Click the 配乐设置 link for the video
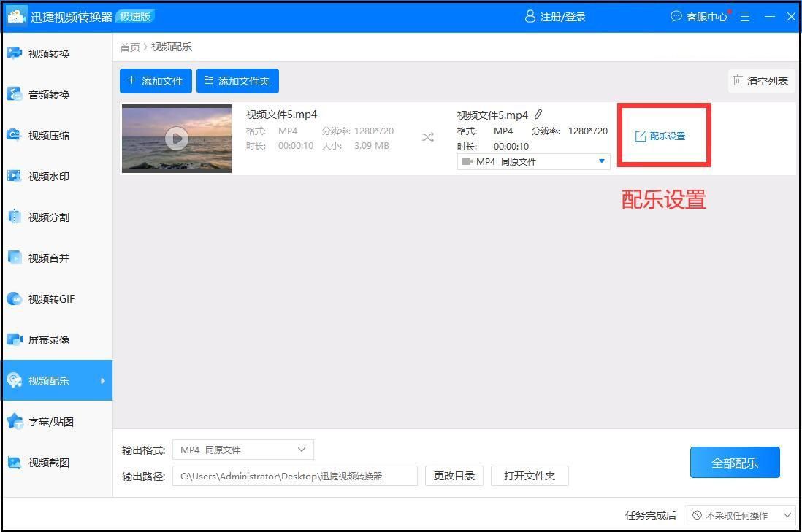Viewport: 802px width, 532px height. tap(663, 135)
